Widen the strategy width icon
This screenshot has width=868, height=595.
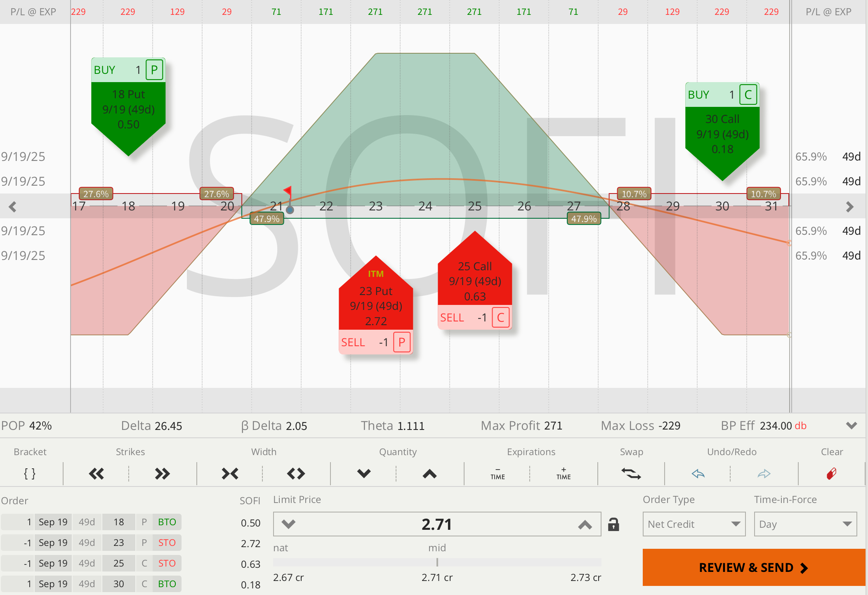coord(296,473)
